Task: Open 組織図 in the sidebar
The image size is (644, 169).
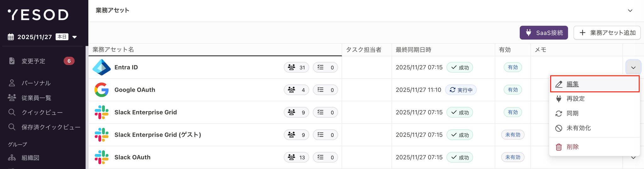Action: pos(30,158)
